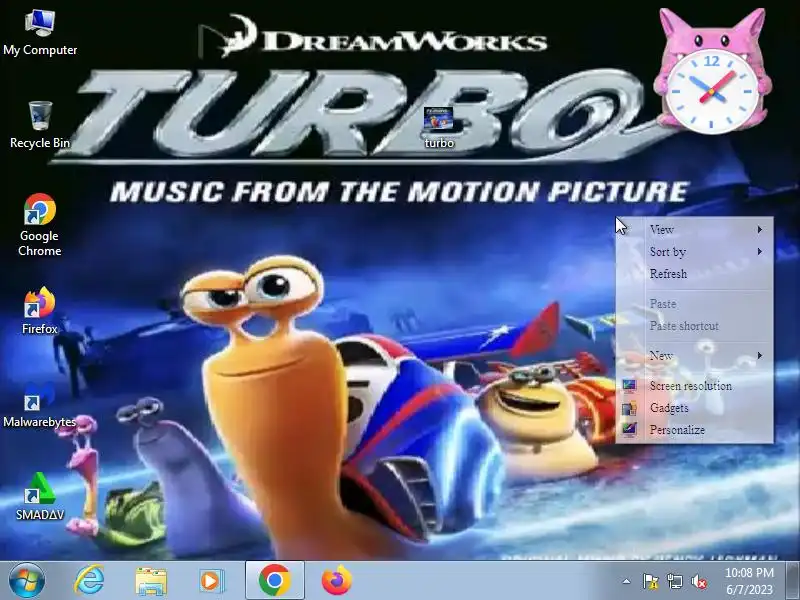800x600 pixels.
Task: Click the pink monster clock gadget
Action: 712,71
